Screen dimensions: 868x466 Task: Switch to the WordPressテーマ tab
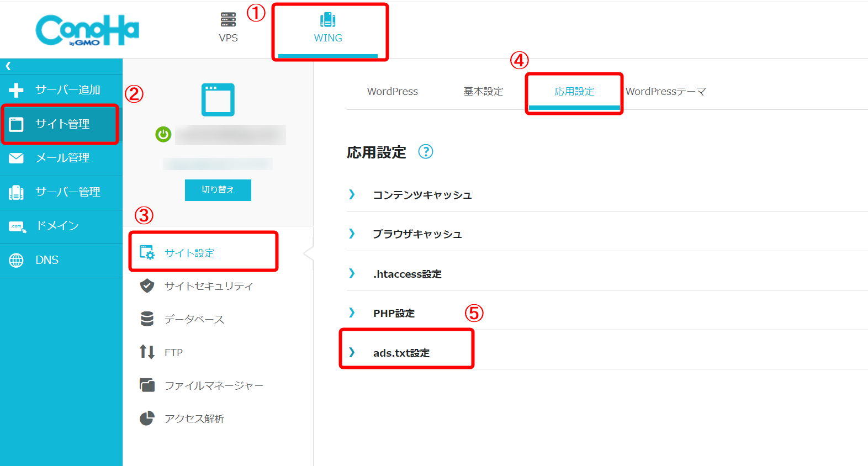click(x=666, y=92)
